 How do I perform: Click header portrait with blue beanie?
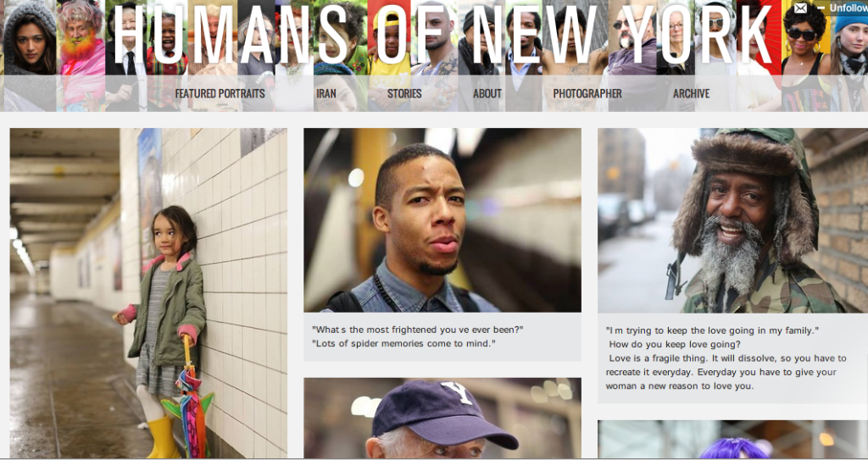(x=849, y=55)
